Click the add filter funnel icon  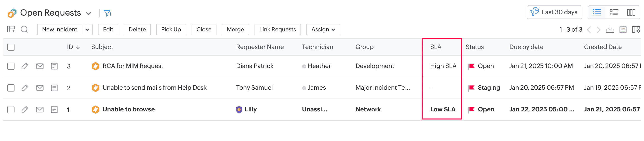point(108,13)
